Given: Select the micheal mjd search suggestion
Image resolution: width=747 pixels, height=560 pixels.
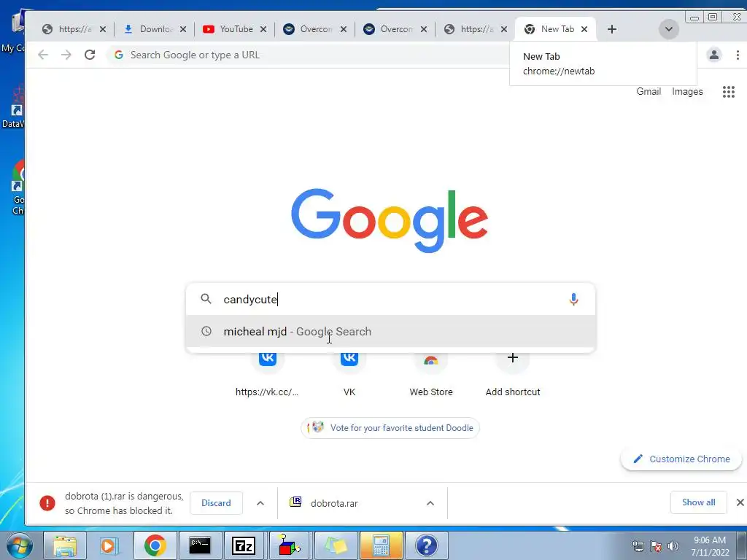Looking at the screenshot, I should coord(391,332).
